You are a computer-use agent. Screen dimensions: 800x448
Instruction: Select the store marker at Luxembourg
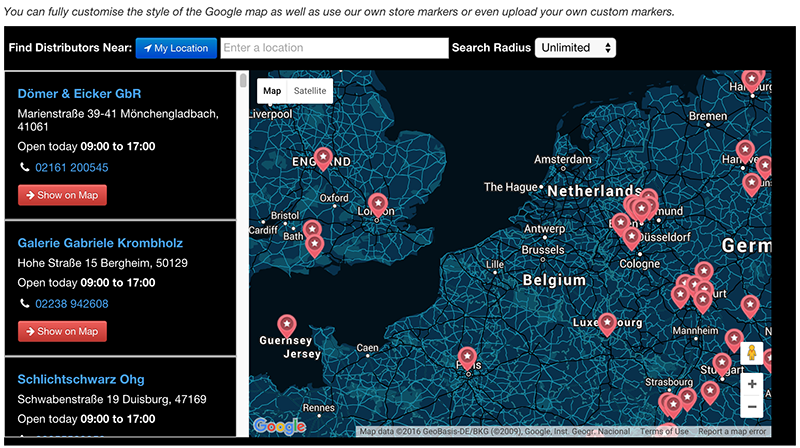tap(607, 324)
